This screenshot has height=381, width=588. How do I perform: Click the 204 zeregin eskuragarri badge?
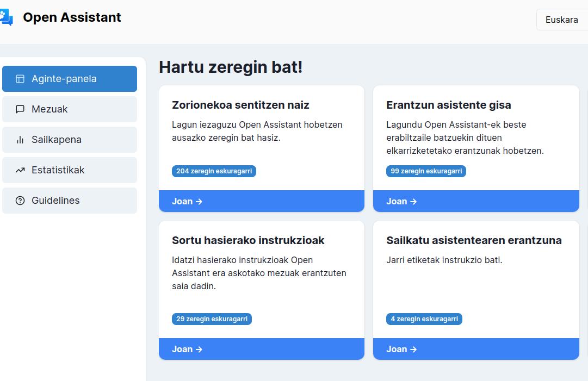pyautogui.click(x=214, y=171)
